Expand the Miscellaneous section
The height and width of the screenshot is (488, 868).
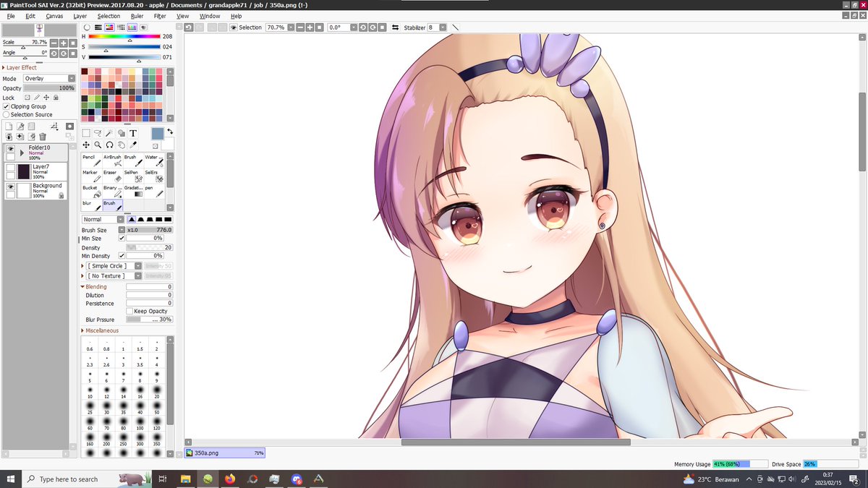point(82,330)
